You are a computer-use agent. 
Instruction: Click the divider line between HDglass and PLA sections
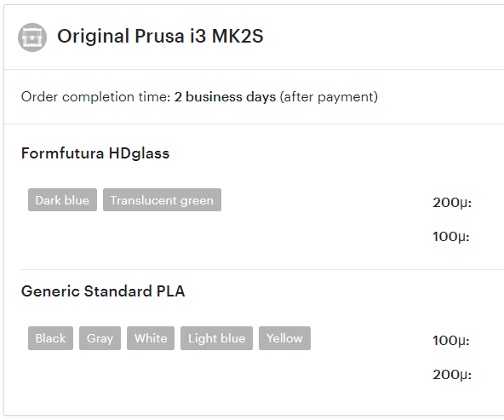coord(262,269)
